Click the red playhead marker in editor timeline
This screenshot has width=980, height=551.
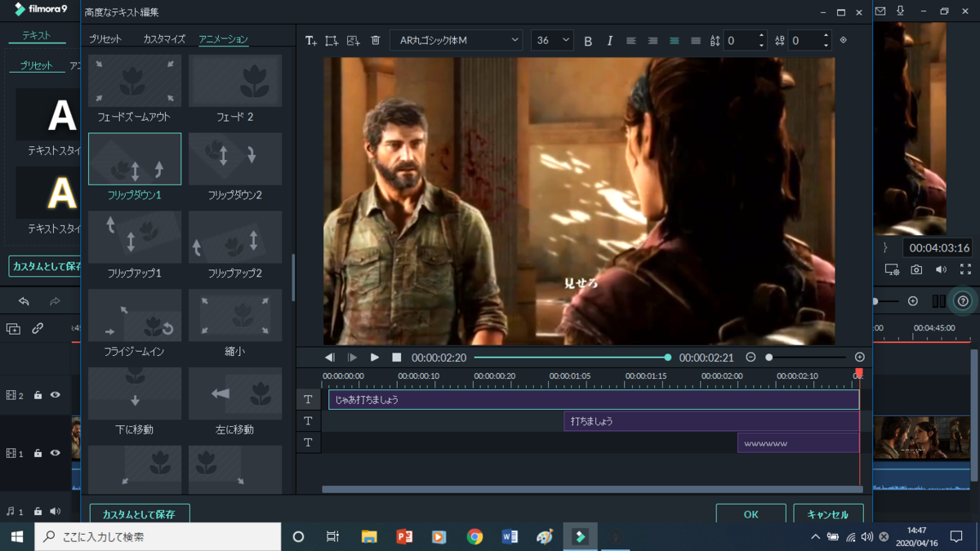[x=858, y=374]
